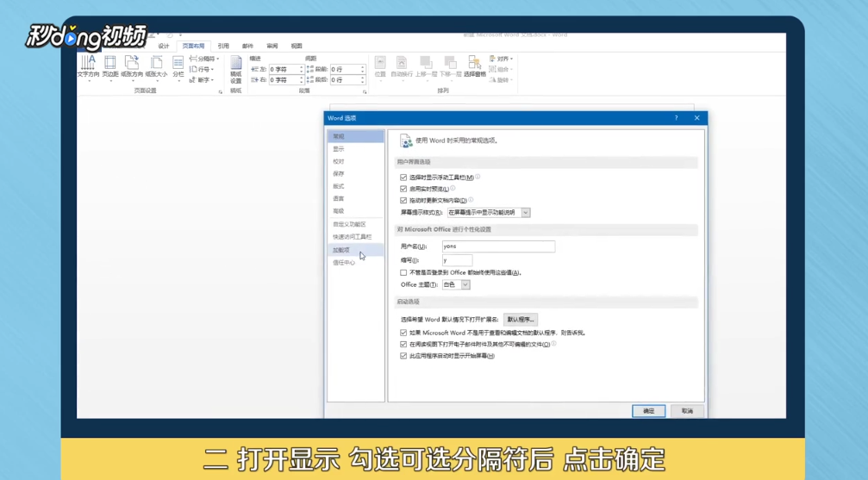868x480 pixels.
Task: Click Cancel (取消) in Word Options
Action: 687,411
